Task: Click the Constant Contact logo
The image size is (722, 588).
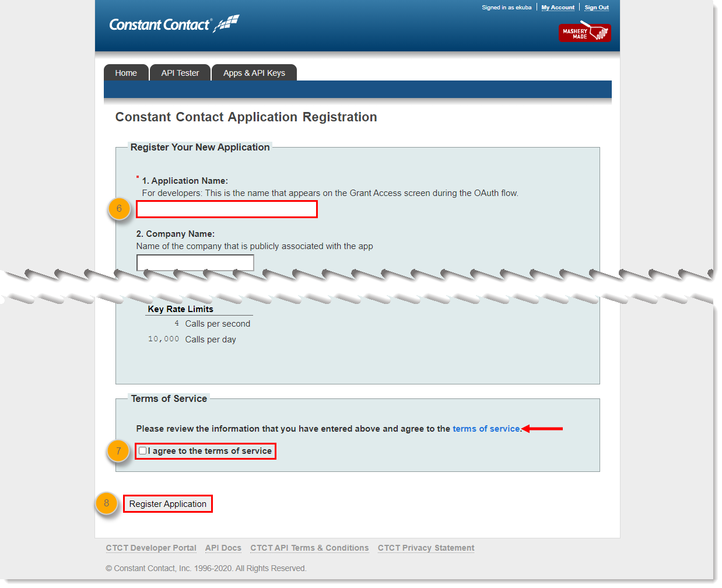Action: (x=174, y=24)
